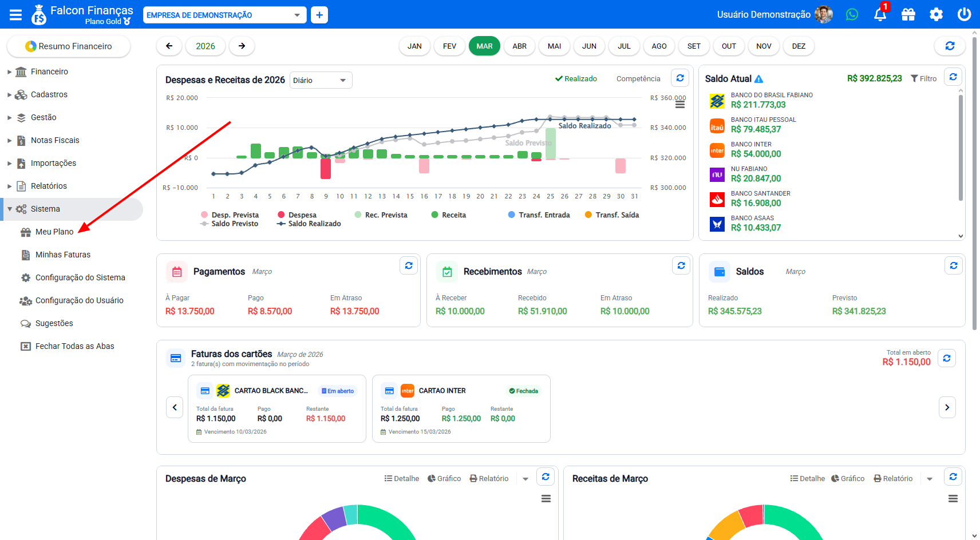Toggle Transf. Entrada legend series
This screenshot has height=540, width=980.
pyautogui.click(x=539, y=215)
